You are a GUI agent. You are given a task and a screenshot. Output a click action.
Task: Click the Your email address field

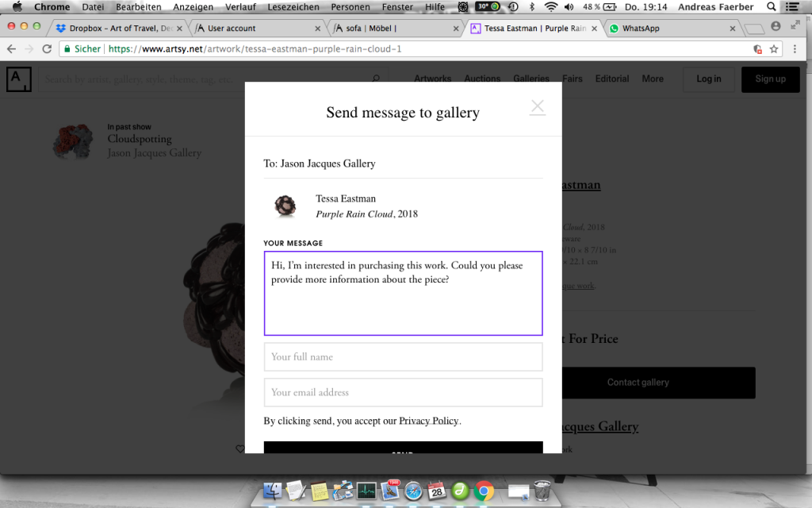click(403, 393)
